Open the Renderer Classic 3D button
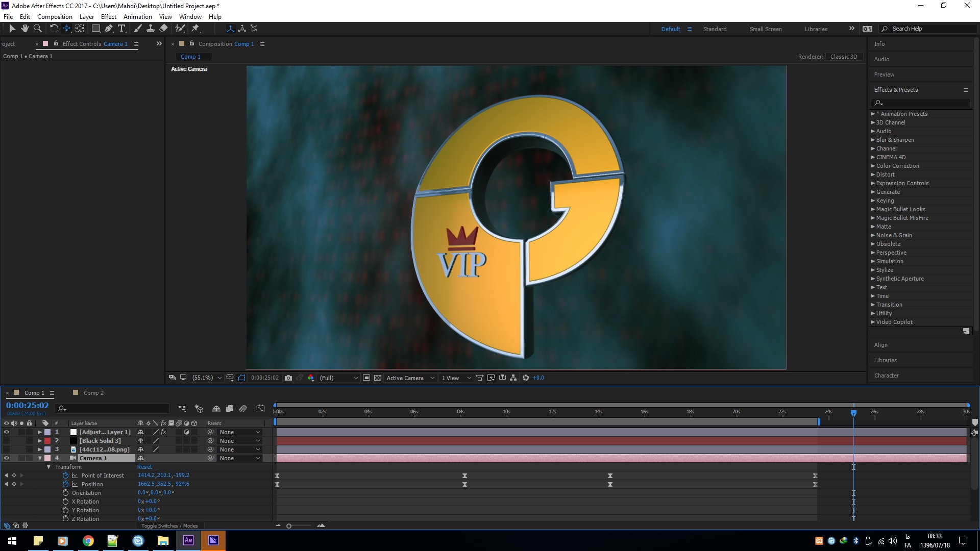This screenshot has width=980, height=551. tap(844, 57)
